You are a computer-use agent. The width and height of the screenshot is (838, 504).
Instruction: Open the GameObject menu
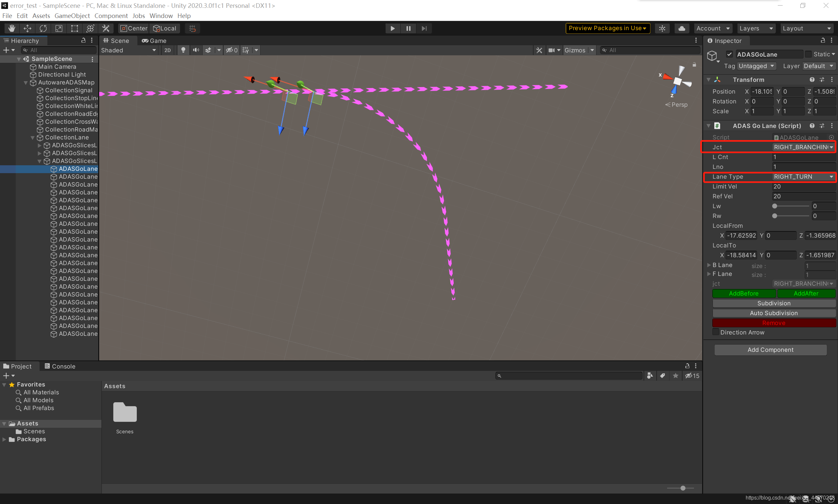[72, 16]
